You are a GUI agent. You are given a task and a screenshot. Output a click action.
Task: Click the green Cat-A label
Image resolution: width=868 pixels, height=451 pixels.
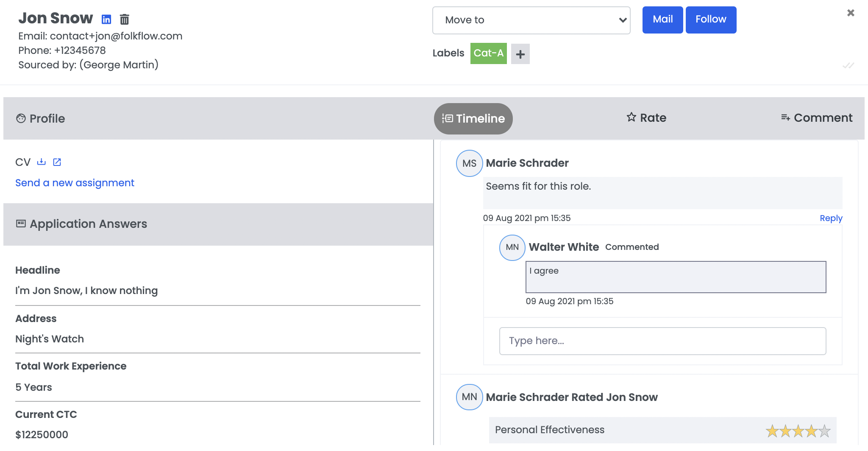pyautogui.click(x=488, y=53)
